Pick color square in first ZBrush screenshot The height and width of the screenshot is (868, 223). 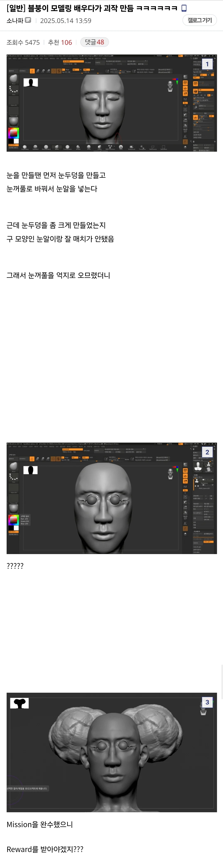click(13, 133)
